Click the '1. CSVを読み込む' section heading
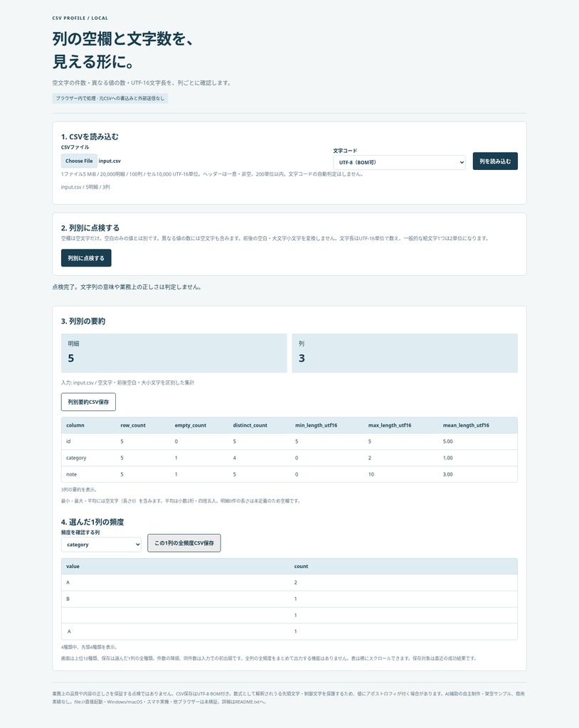 pyautogui.click(x=90, y=136)
